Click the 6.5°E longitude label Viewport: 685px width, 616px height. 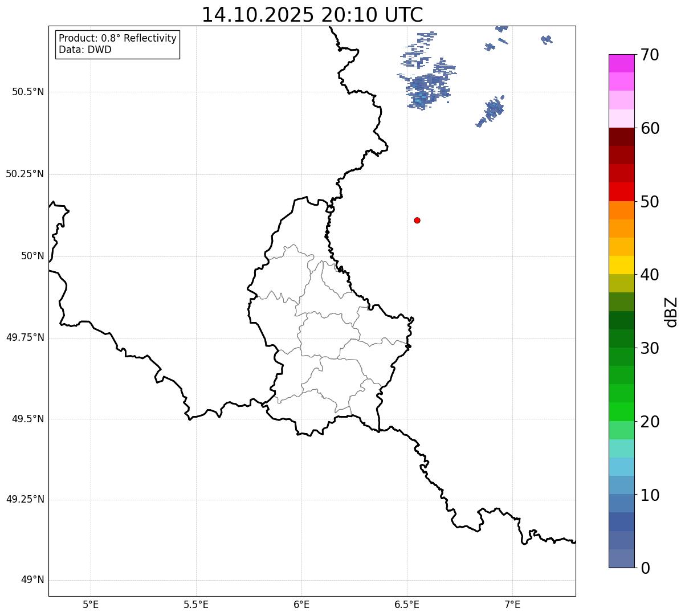(407, 605)
